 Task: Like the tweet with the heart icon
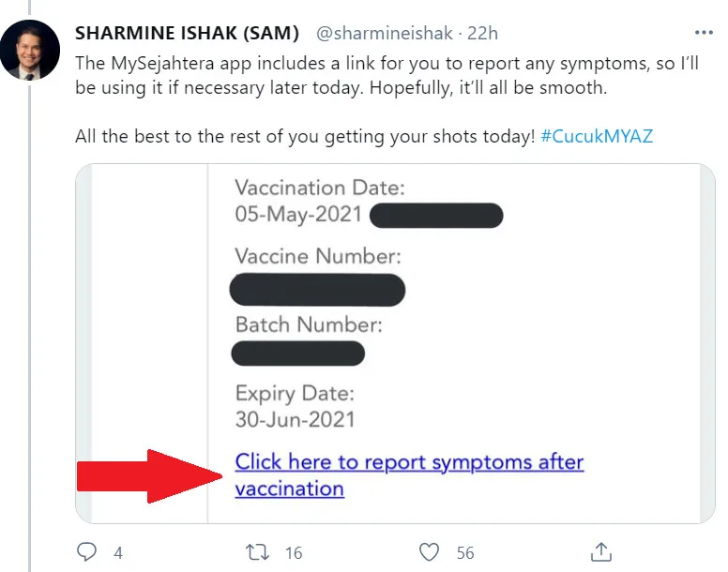[430, 551]
